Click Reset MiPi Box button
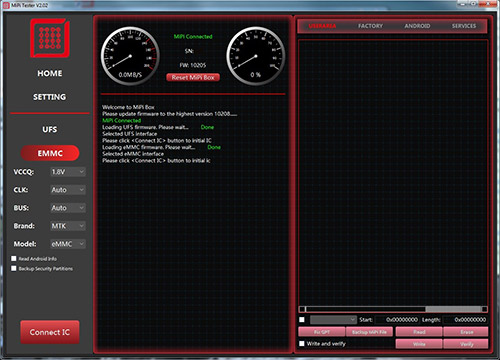 pos(193,78)
